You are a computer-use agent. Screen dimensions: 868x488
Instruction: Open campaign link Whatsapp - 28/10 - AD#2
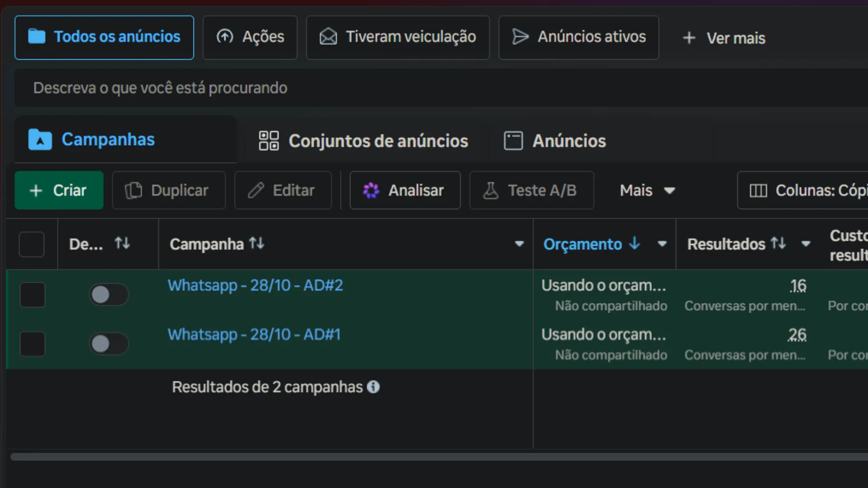click(255, 286)
